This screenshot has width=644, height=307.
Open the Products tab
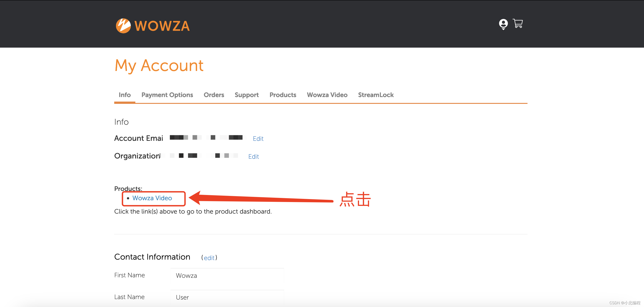pos(283,95)
